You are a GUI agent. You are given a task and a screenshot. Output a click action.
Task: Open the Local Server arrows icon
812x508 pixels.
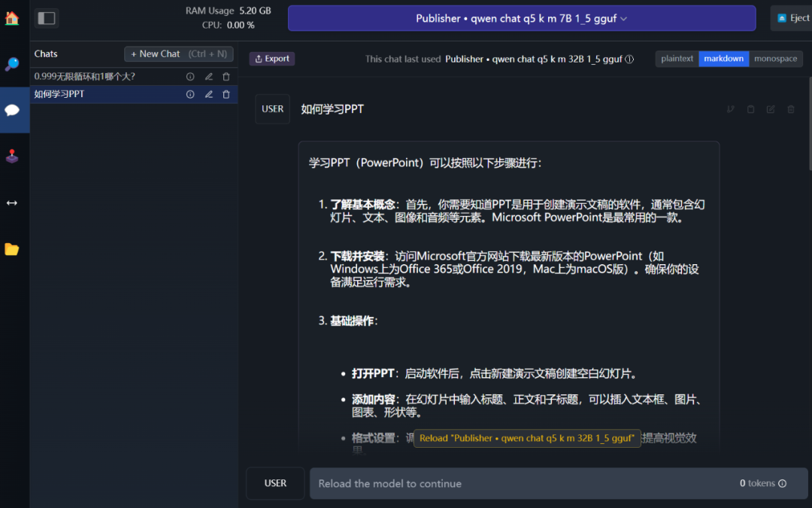point(11,202)
